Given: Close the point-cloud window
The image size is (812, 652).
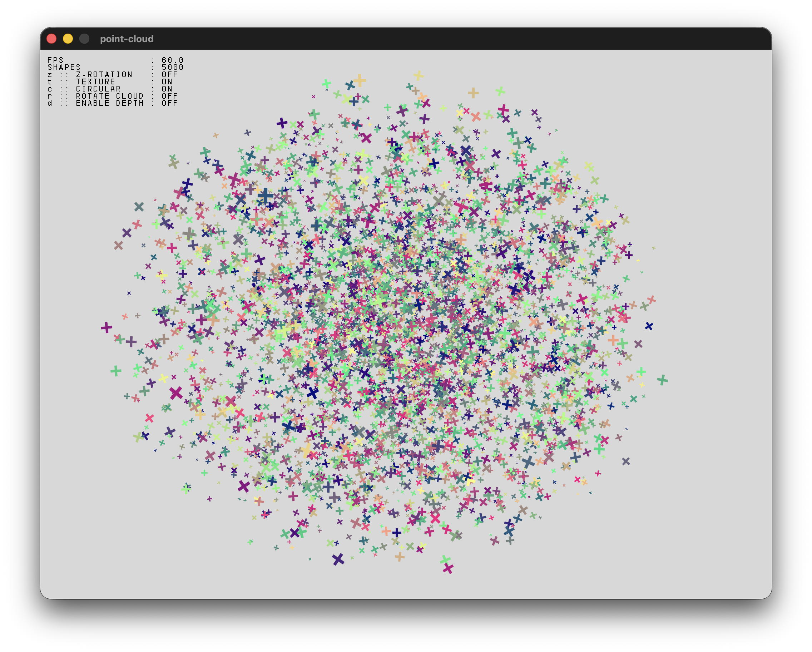Looking at the screenshot, I should pyautogui.click(x=51, y=39).
